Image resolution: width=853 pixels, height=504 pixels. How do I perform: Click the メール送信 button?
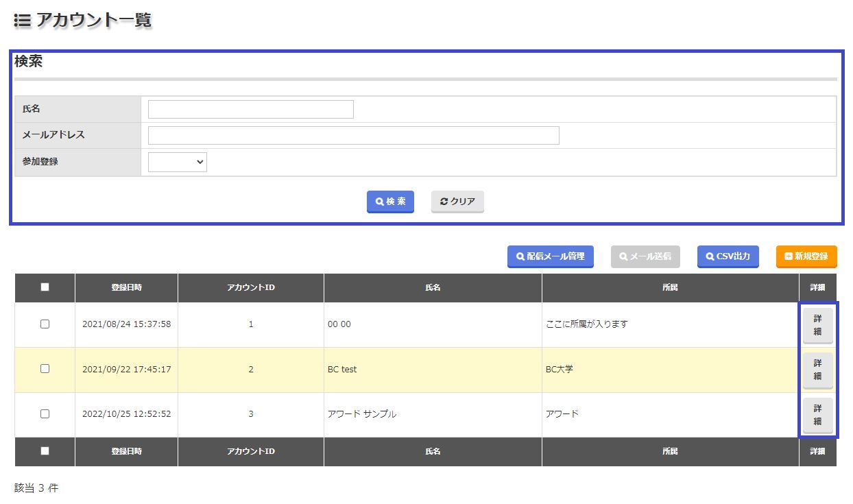(x=645, y=256)
